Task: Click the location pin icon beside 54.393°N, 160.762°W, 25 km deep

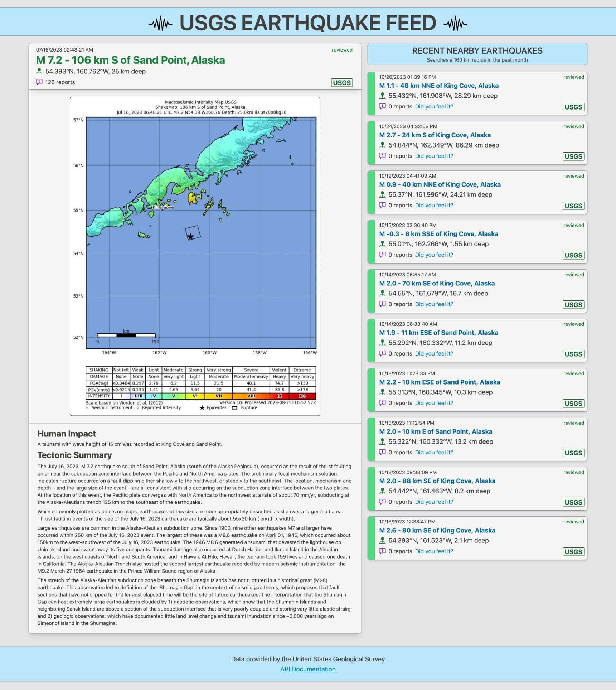Action: (x=39, y=71)
